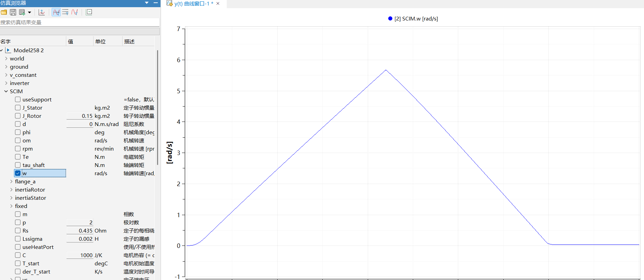Click the 值 column header
Image resolution: width=644 pixels, height=280 pixels.
point(80,41)
